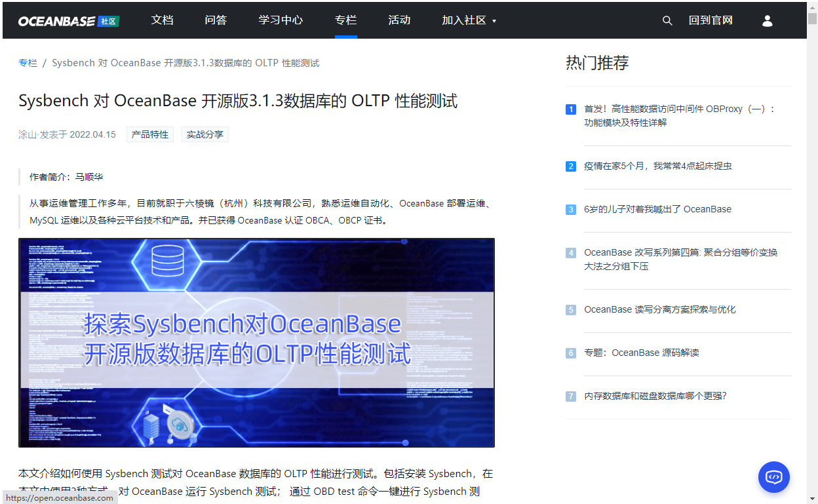Screen dimensions: 818x504
Task: Open 专题：OceanBase 源码解读 article
Action: pos(642,353)
